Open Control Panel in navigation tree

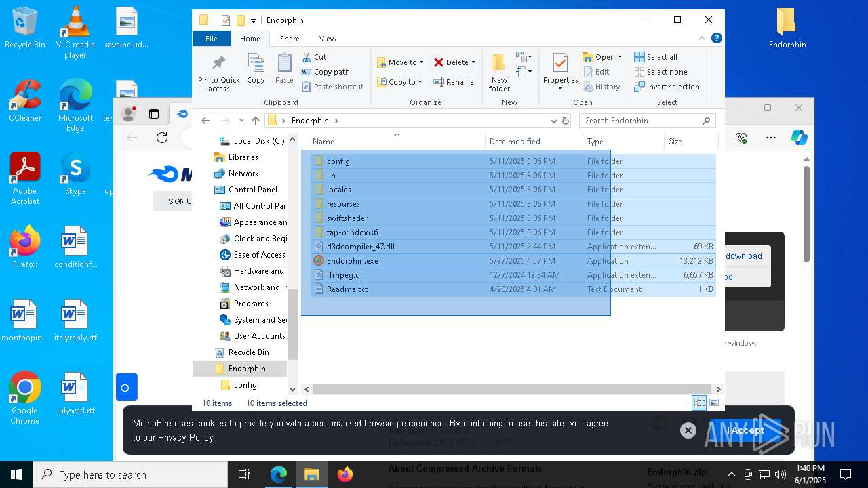pos(245,190)
